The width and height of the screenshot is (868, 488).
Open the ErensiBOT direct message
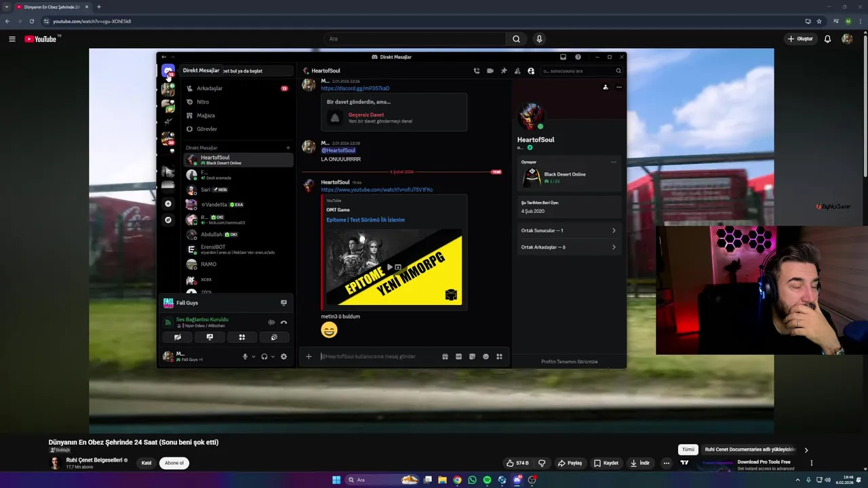pos(238,249)
